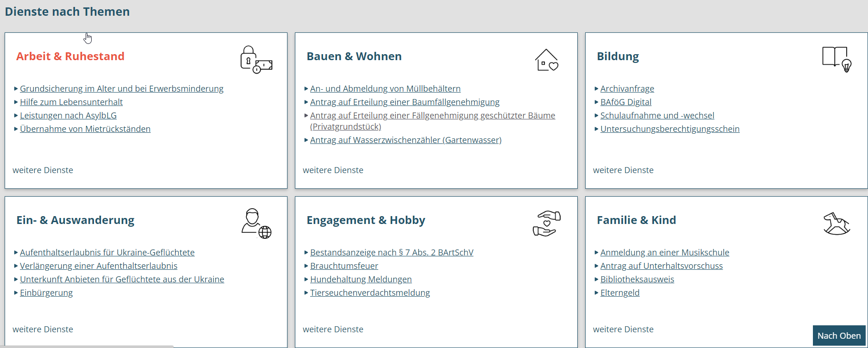Open the Arbeit & Ruhestand heading
This screenshot has height=348, width=868.
70,56
